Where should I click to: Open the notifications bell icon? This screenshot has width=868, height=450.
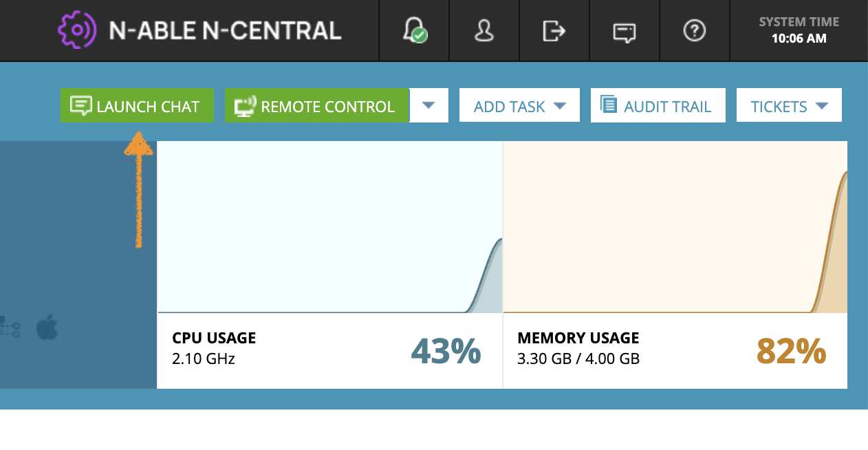pos(413,30)
